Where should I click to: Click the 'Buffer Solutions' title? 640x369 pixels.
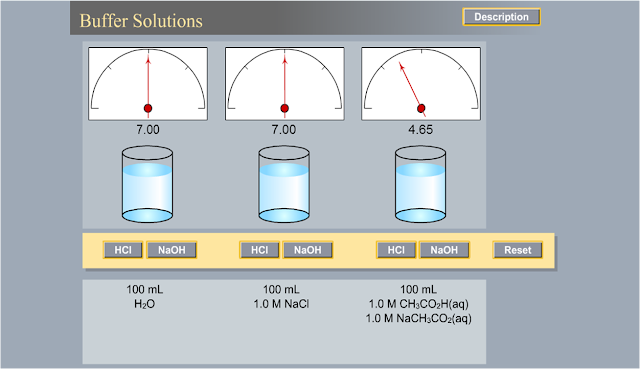(x=141, y=21)
